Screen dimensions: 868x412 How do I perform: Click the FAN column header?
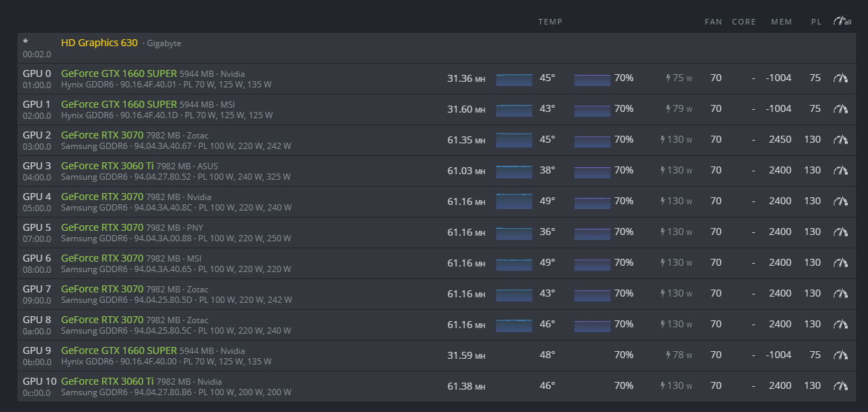[714, 22]
